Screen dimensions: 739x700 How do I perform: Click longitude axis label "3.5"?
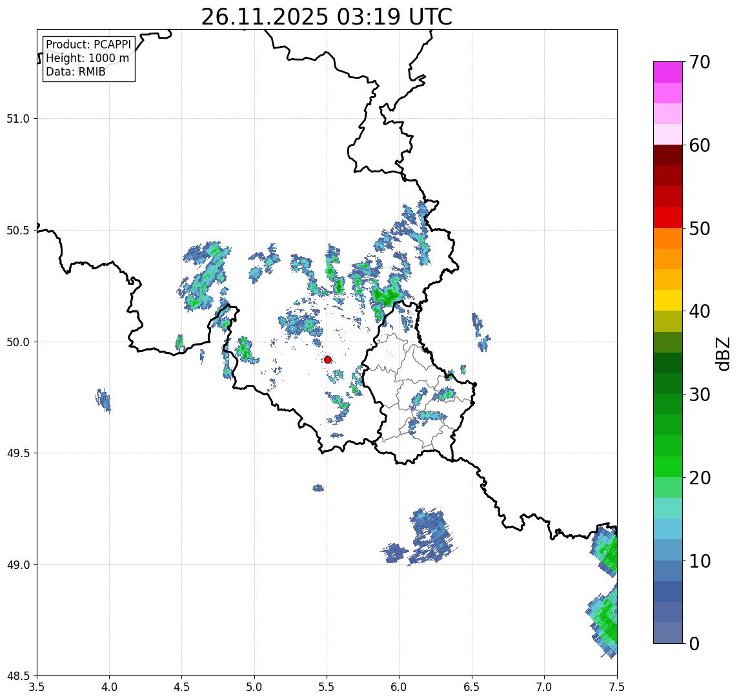click(37, 687)
